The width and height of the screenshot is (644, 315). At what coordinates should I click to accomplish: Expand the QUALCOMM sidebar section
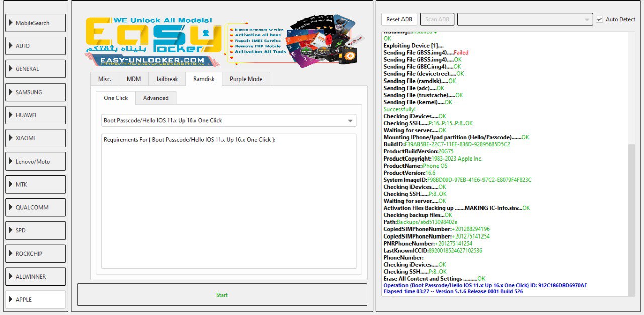tap(35, 207)
